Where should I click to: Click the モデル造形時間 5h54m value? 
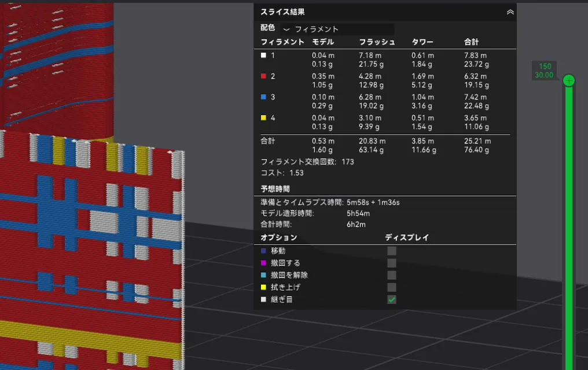coord(358,213)
